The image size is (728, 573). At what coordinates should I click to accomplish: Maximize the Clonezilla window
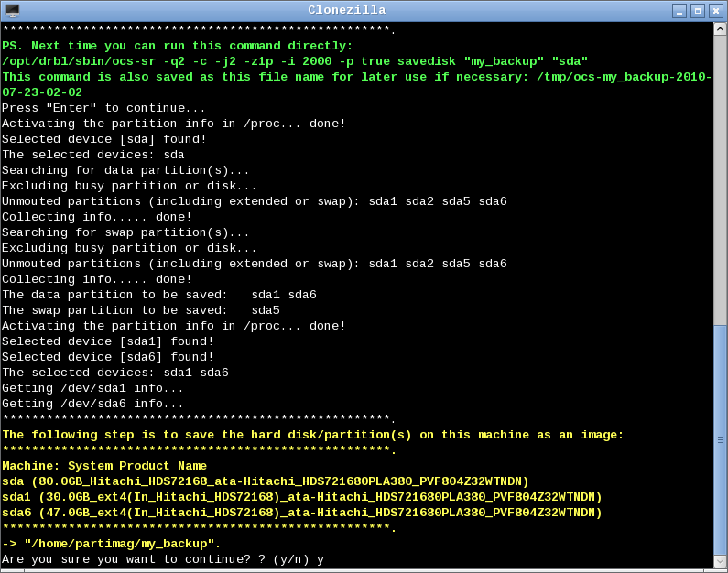tap(698, 11)
